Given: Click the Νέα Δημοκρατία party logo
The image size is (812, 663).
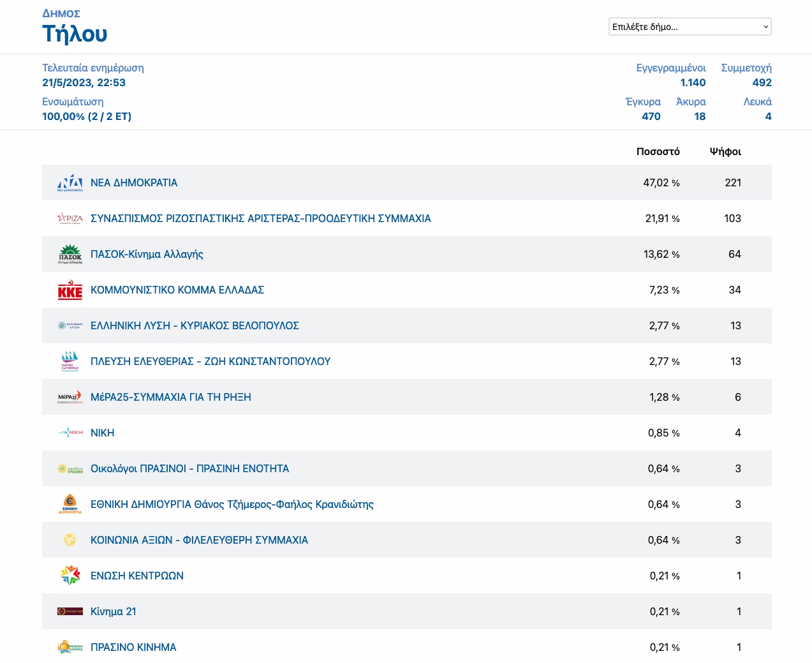Looking at the screenshot, I should click(x=70, y=183).
